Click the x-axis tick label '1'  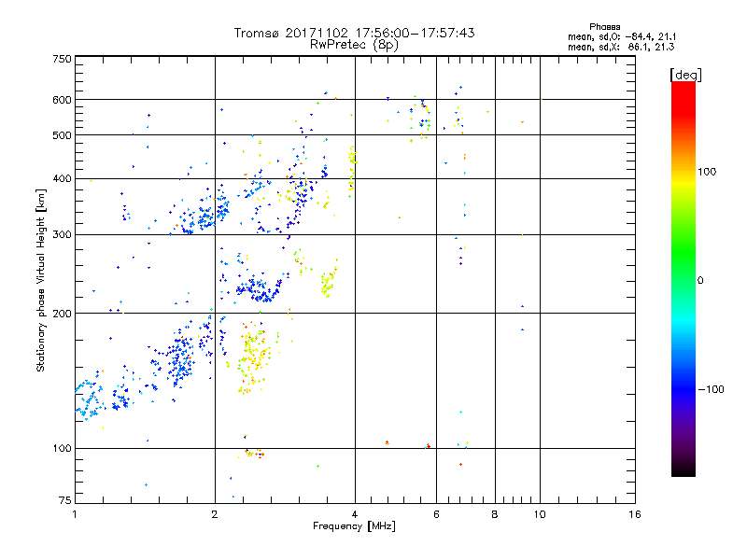(75, 514)
